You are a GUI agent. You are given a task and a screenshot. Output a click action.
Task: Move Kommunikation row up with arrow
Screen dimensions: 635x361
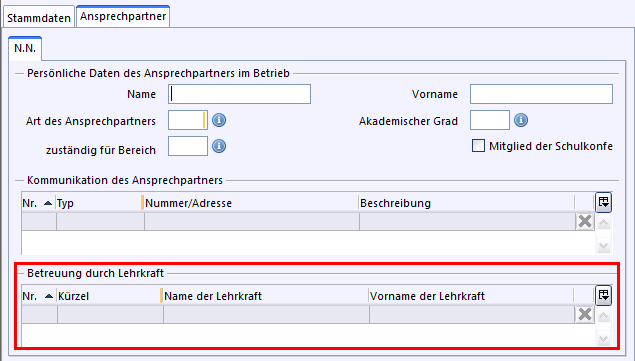(x=603, y=223)
